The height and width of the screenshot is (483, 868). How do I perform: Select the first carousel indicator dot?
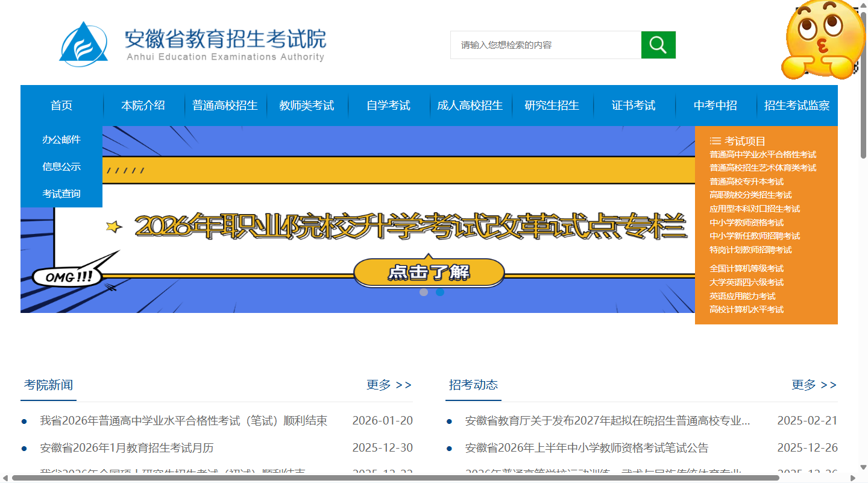pyautogui.click(x=424, y=292)
